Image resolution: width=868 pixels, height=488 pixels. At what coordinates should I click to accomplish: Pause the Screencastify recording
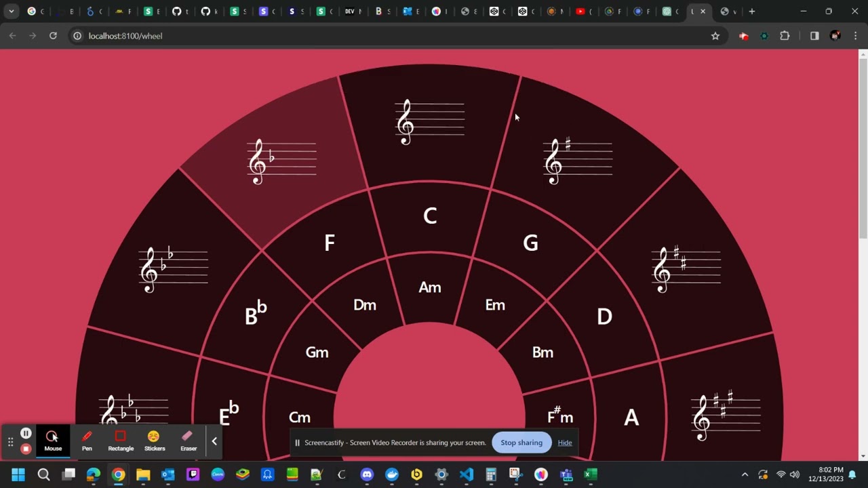(26, 433)
